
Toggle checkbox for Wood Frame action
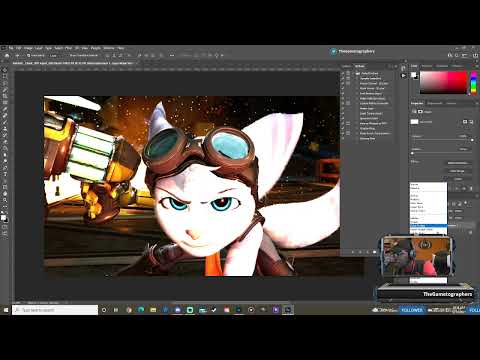[343, 88]
